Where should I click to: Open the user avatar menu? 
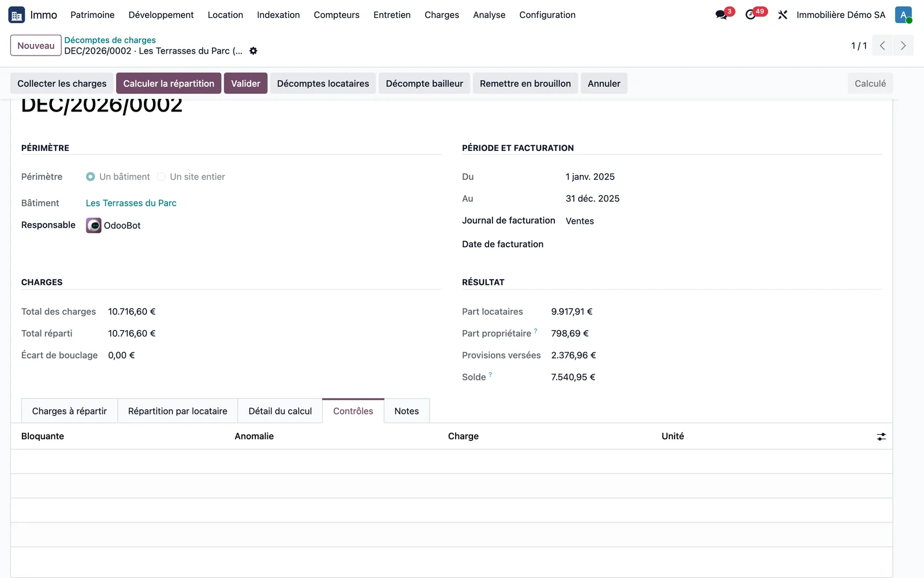click(x=903, y=15)
